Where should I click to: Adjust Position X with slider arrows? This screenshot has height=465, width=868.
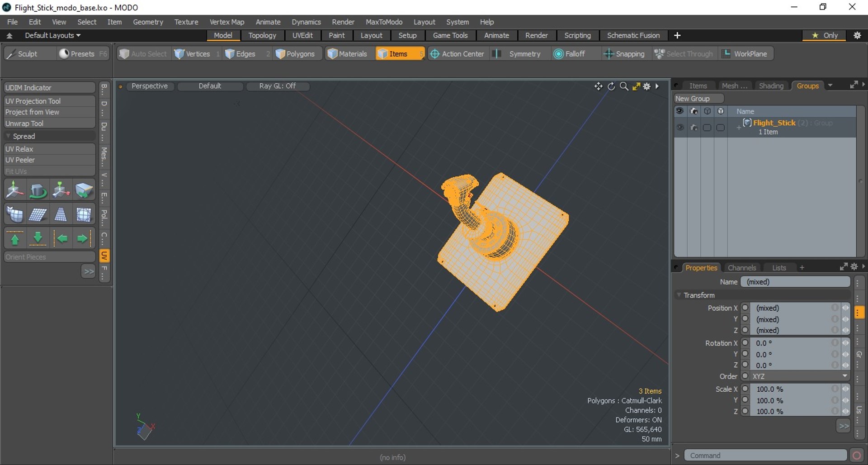click(845, 308)
